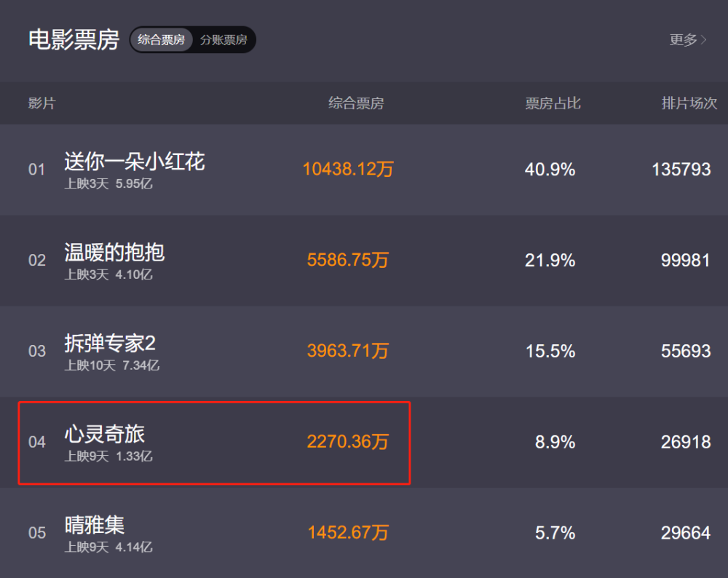Open the 更多 link
The height and width of the screenshot is (578, 728).
coord(683,40)
